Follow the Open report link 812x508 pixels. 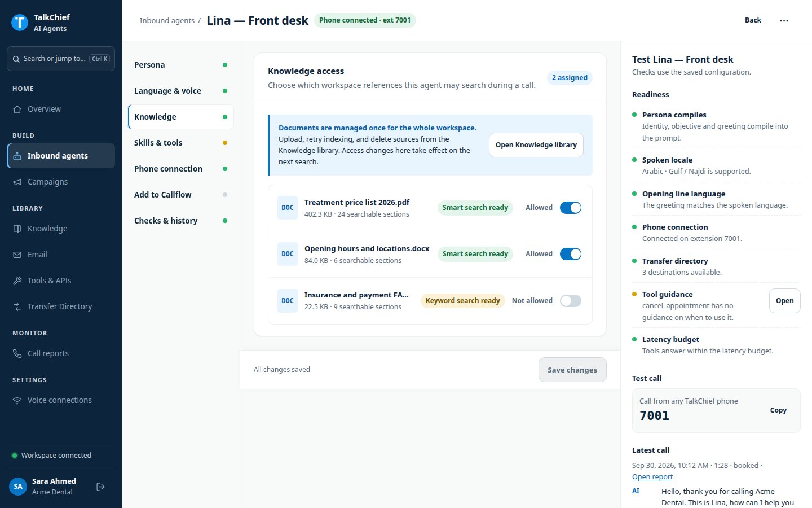pyautogui.click(x=652, y=477)
